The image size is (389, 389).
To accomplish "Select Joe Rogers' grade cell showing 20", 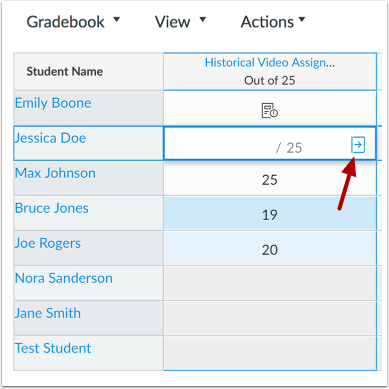I will (270, 248).
